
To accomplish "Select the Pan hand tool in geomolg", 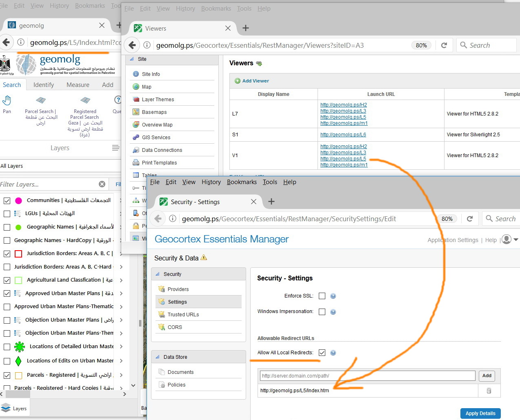I will pyautogui.click(x=7, y=100).
